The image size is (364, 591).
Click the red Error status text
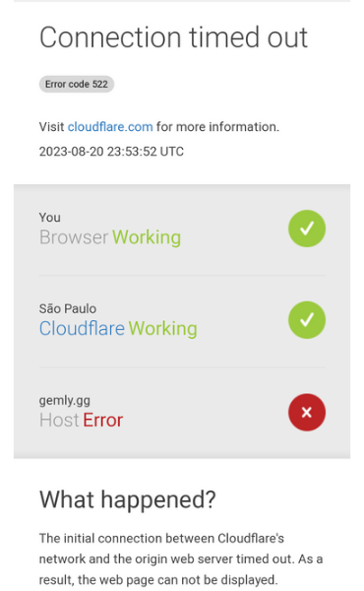[x=102, y=421]
